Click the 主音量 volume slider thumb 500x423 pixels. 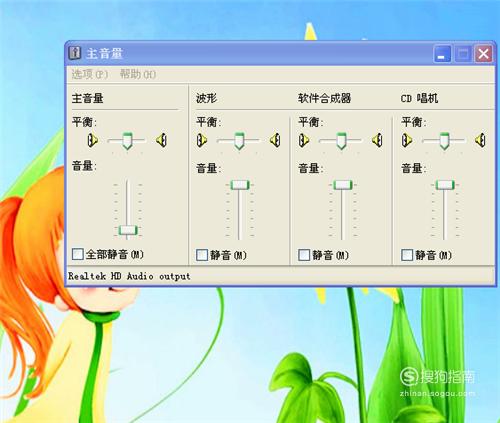tap(128, 230)
